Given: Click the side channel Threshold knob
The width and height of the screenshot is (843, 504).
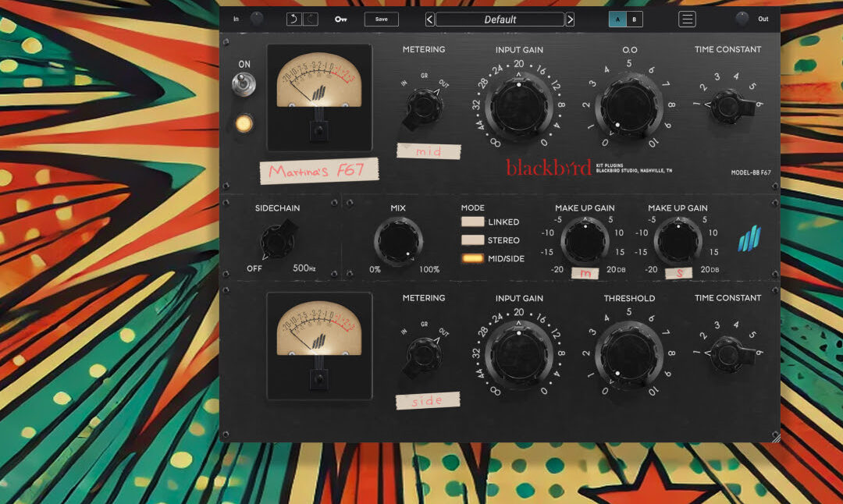Looking at the screenshot, I should [628, 355].
